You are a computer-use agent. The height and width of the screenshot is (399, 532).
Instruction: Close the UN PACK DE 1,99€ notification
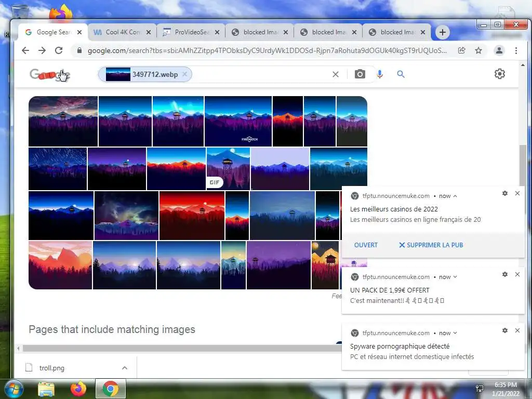click(517, 274)
